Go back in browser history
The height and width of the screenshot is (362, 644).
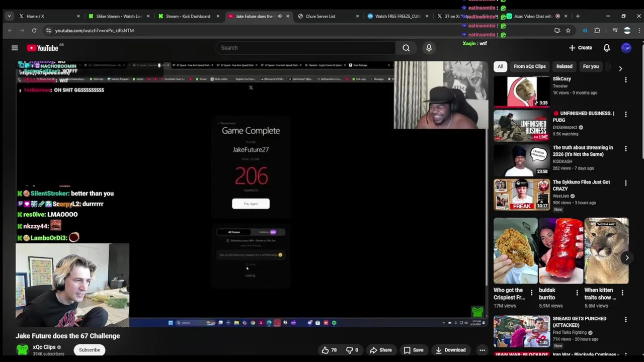point(10,31)
